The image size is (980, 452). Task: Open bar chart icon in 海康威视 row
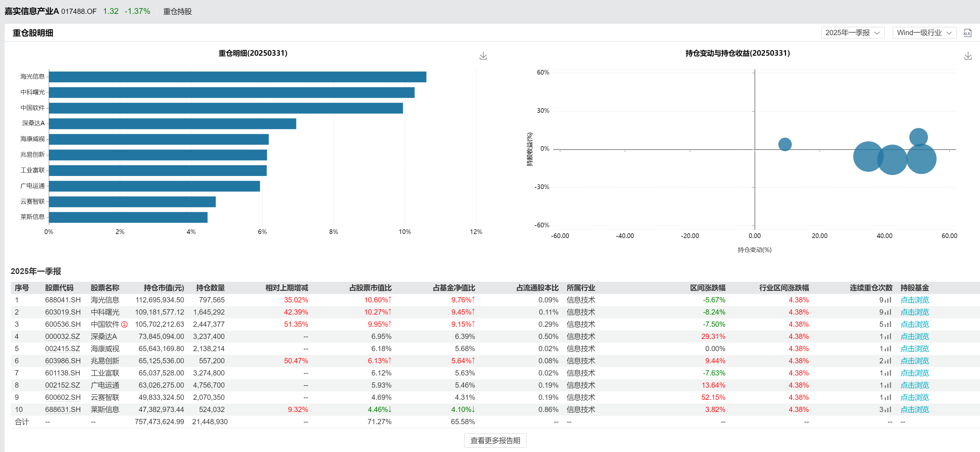pyautogui.click(x=888, y=349)
